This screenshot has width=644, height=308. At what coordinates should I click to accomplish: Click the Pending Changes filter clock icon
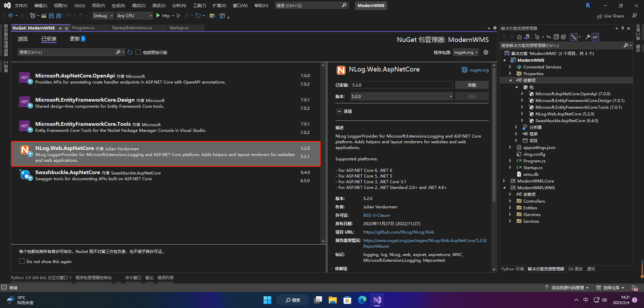coord(537,37)
